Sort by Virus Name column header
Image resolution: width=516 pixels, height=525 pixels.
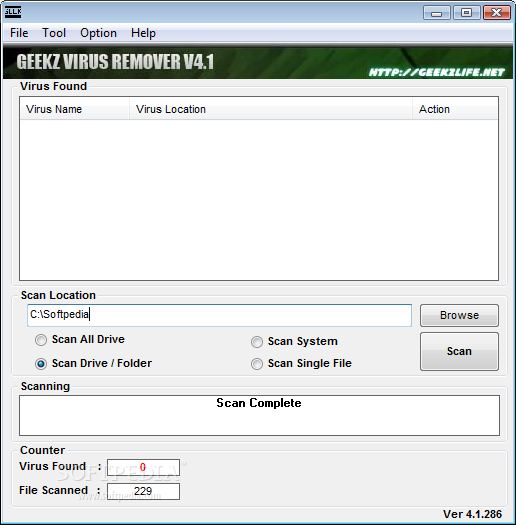click(75, 109)
